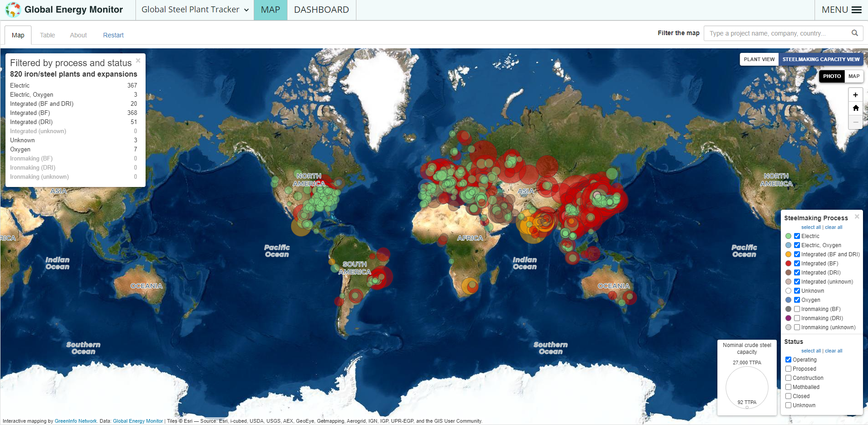Screen dimensions: 868x425
Task: Enable the Ironmaking (BF) checkbox
Action: click(x=797, y=309)
